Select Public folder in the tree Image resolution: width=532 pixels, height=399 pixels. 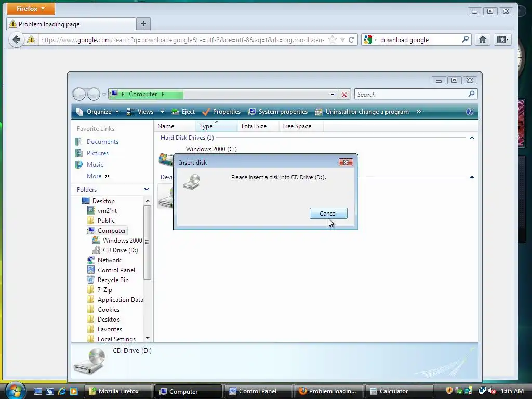pos(101,220)
